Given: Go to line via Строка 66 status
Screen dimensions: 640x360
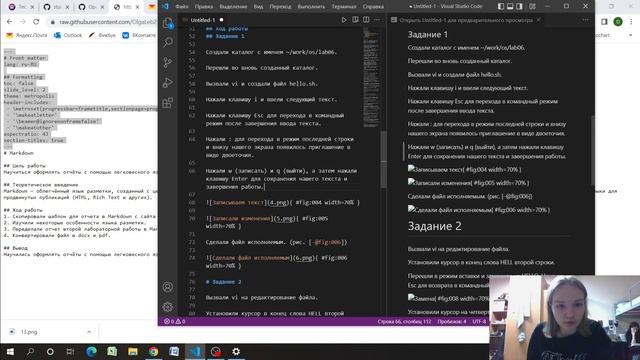Looking at the screenshot, I should (x=404, y=321).
